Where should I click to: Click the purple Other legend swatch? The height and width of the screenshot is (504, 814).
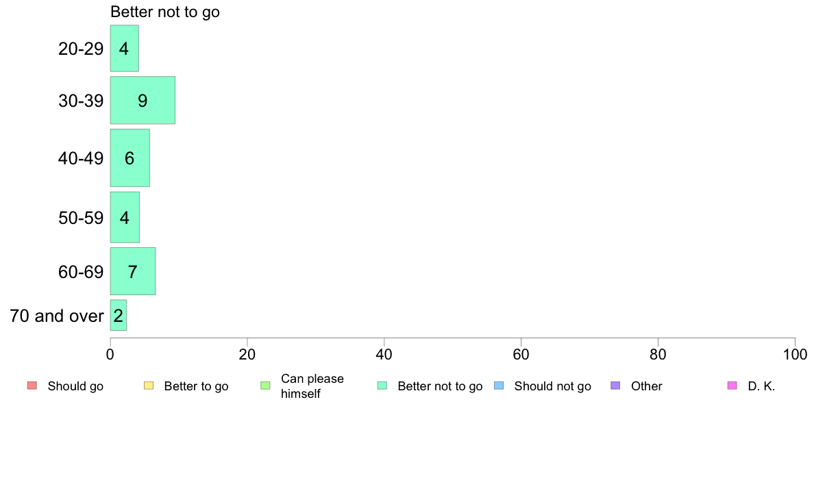tap(616, 386)
